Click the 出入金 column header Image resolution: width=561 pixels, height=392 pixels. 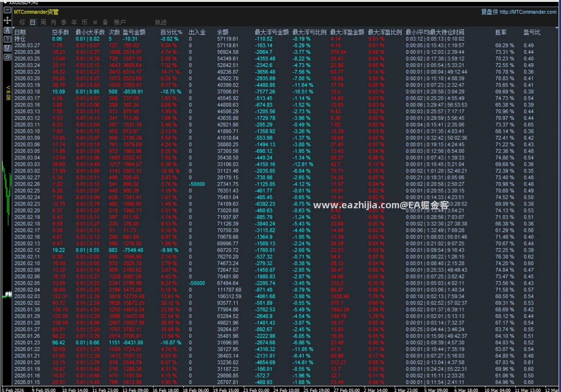pyautogui.click(x=197, y=32)
